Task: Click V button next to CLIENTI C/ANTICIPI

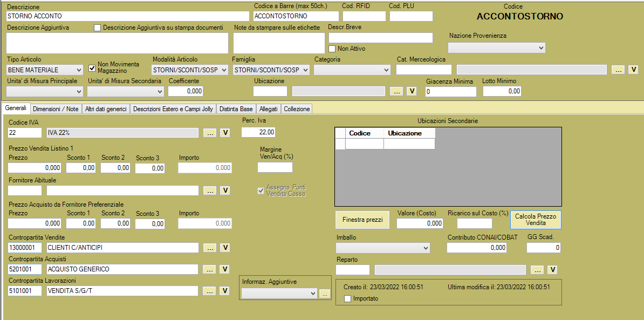Action: pos(224,248)
